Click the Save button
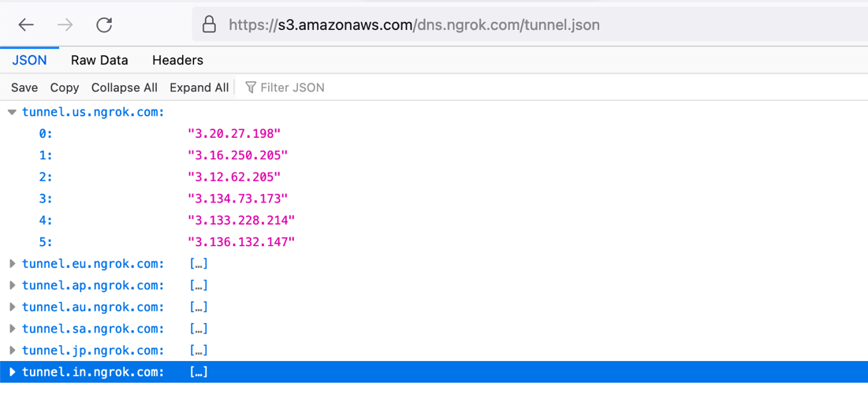The height and width of the screenshot is (398, 868). 24,87
